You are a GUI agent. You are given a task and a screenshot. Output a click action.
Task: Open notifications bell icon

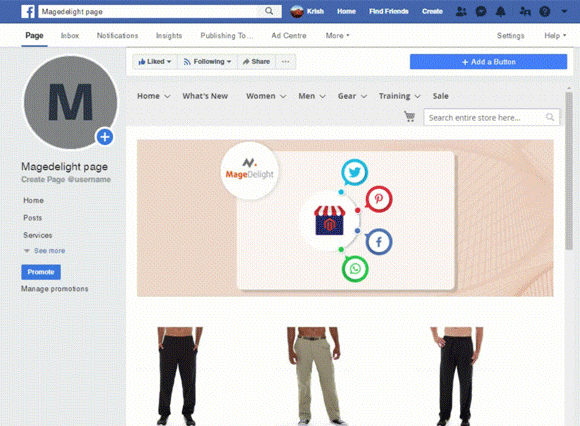[500, 11]
